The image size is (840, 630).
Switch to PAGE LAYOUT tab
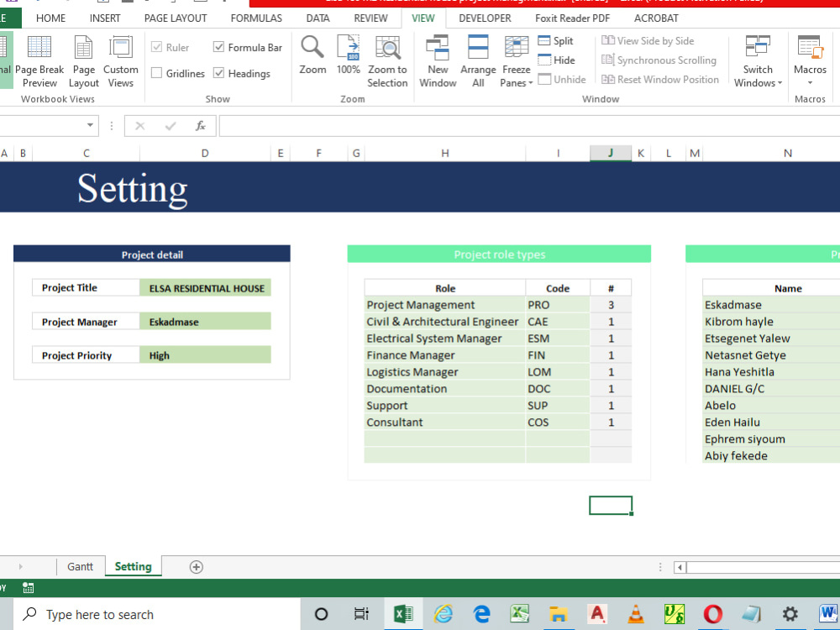click(x=176, y=18)
